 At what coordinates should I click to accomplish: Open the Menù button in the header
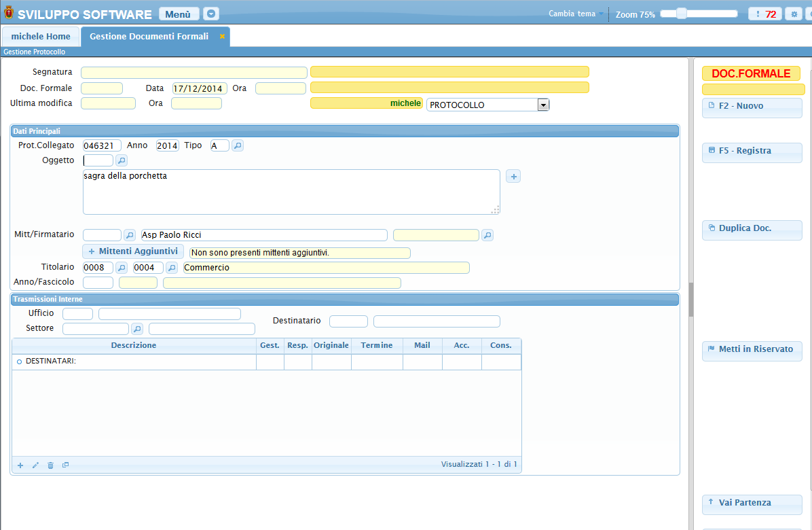pos(179,14)
